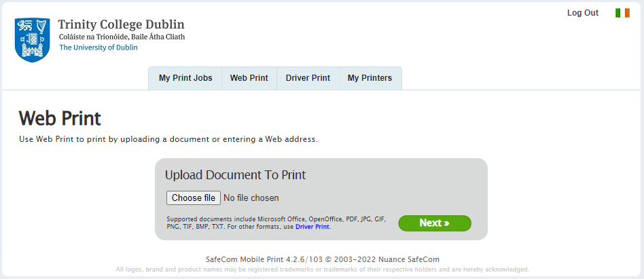Click the Upload Document To Print heading
Viewport: 644px width, 279px height.
(235, 175)
